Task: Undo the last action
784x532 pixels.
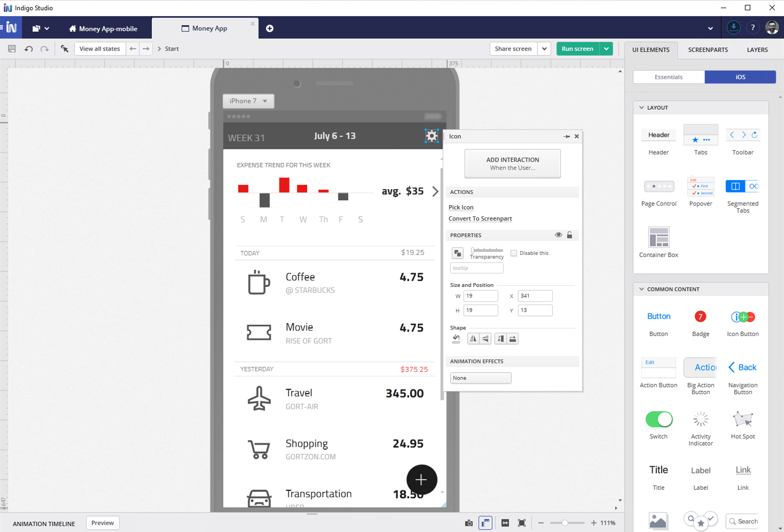Action: pos(29,49)
